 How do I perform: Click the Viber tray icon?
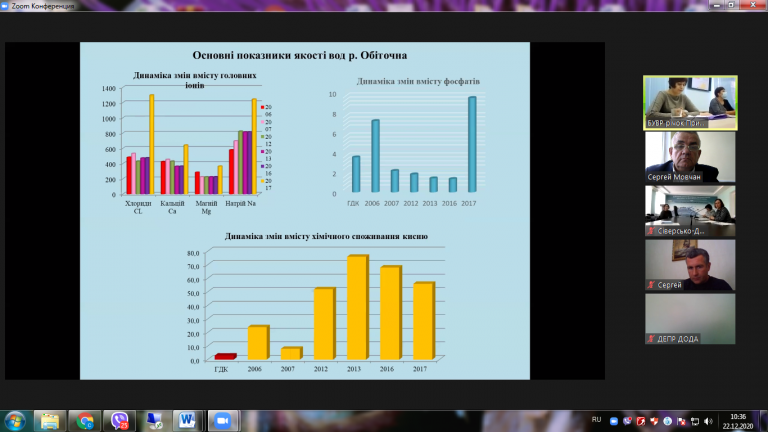(x=627, y=421)
